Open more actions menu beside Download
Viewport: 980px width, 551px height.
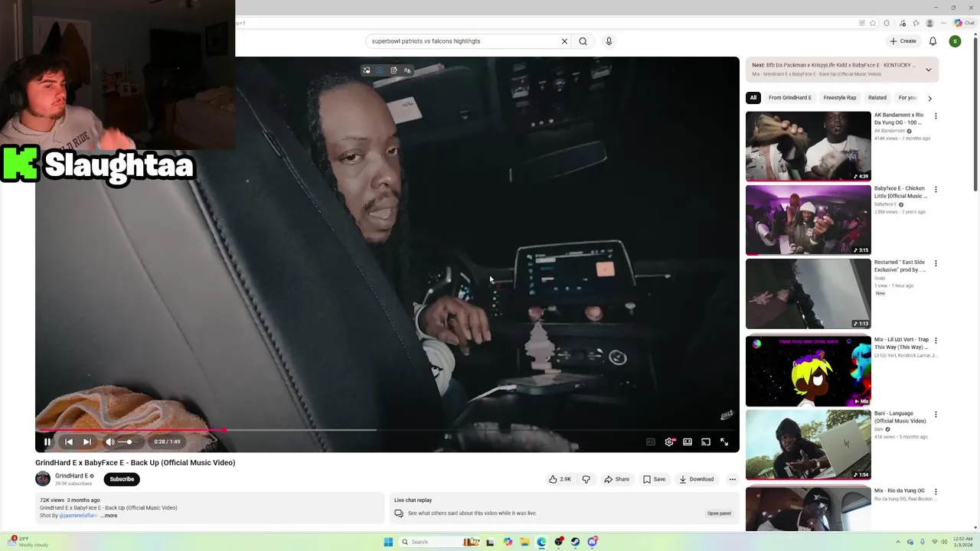[732, 479]
